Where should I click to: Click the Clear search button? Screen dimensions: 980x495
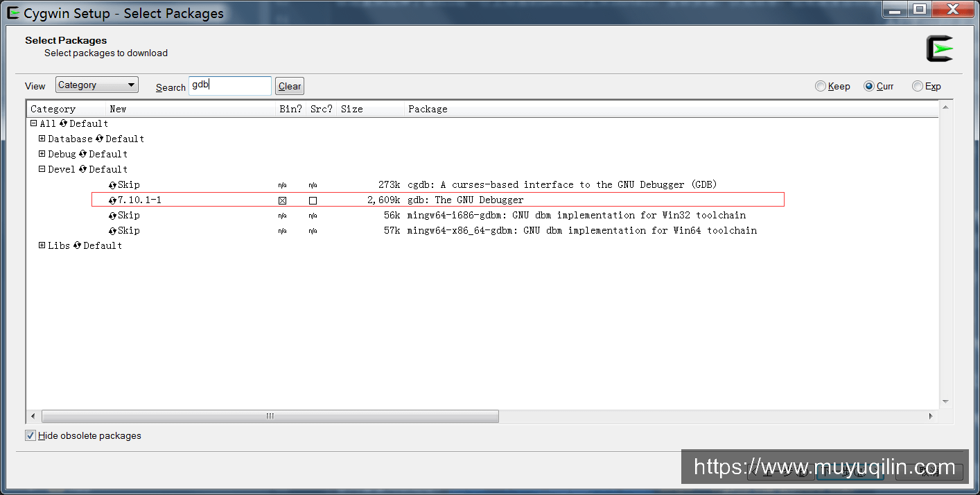point(290,86)
